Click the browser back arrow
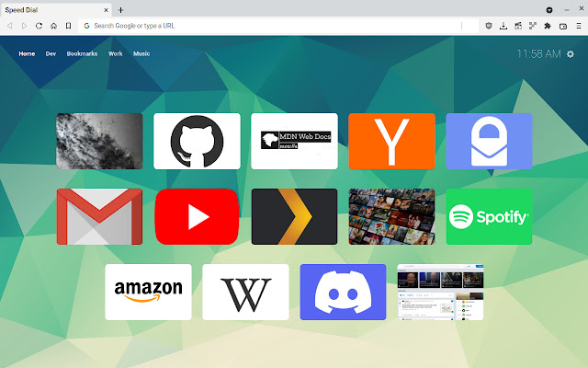Screen dimensions: 588x368 (x=10, y=26)
